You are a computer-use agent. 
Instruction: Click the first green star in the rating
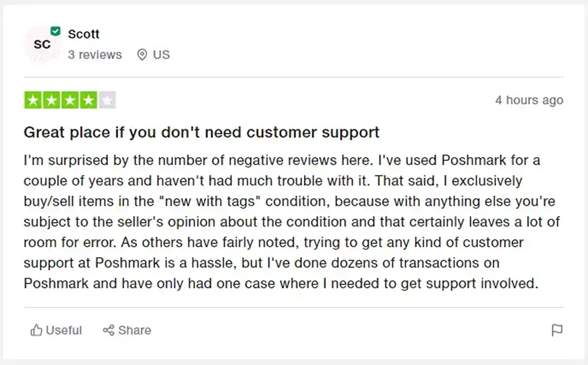point(32,100)
